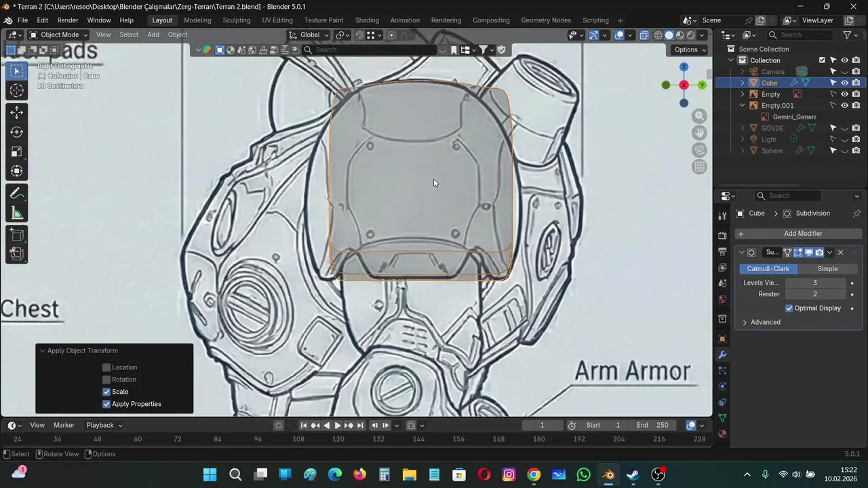Uncheck the Scale checkbox
This screenshot has height=488, width=868.
[x=106, y=392]
